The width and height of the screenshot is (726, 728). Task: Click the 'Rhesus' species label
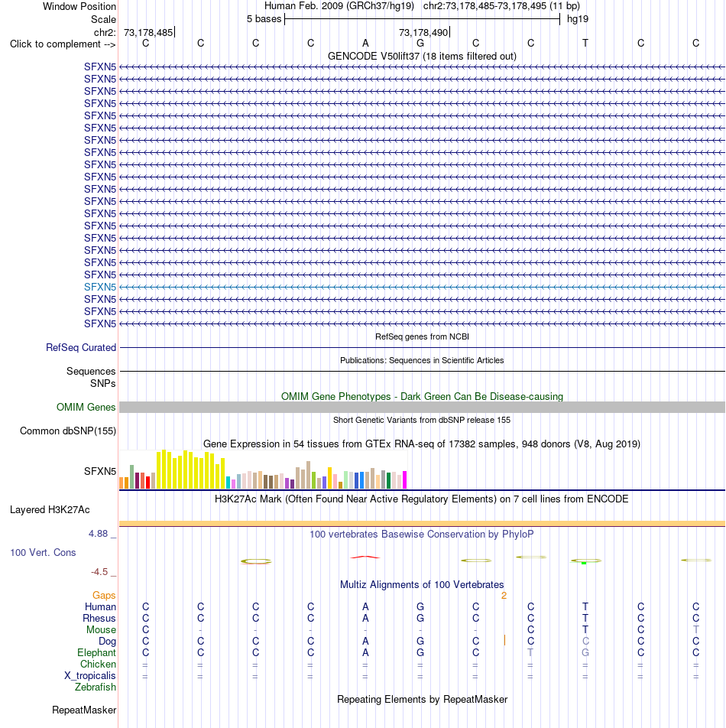click(99, 619)
